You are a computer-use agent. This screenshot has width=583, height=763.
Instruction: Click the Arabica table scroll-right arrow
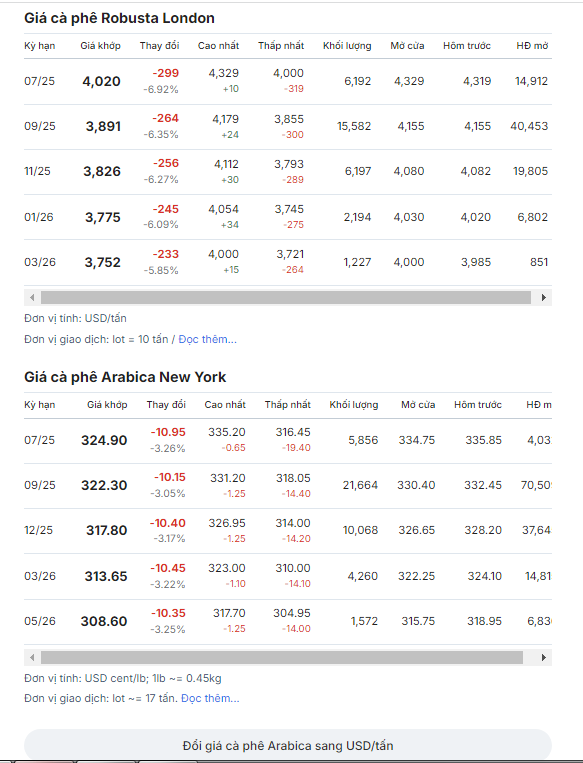(544, 657)
